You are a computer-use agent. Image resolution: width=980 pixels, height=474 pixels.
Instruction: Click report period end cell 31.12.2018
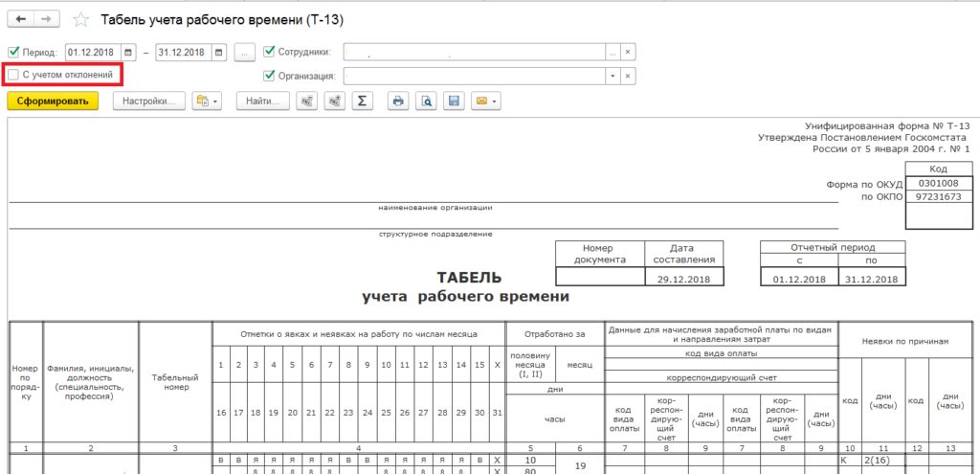click(871, 279)
